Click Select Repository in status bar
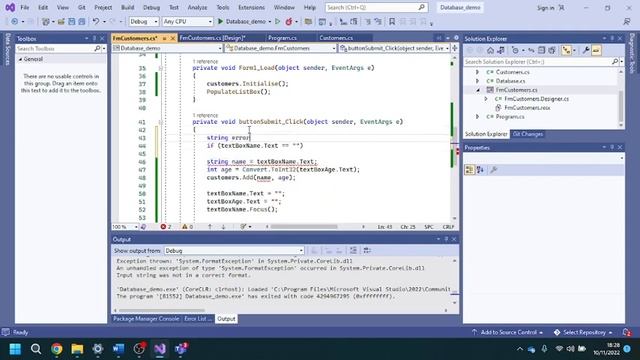Viewport: 640px width, 360px height. click(x=583, y=332)
